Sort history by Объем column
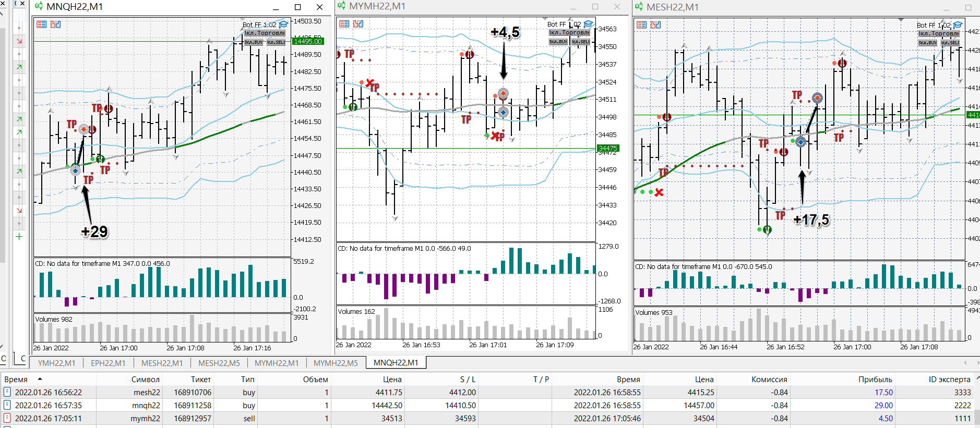The width and height of the screenshot is (980, 428). [315, 380]
